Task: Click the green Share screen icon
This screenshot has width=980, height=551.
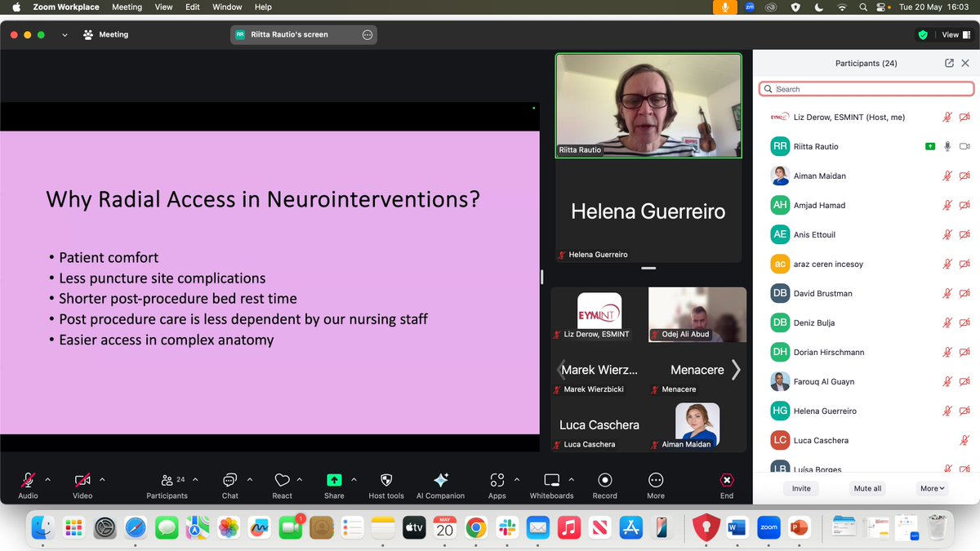Action: 334,481
